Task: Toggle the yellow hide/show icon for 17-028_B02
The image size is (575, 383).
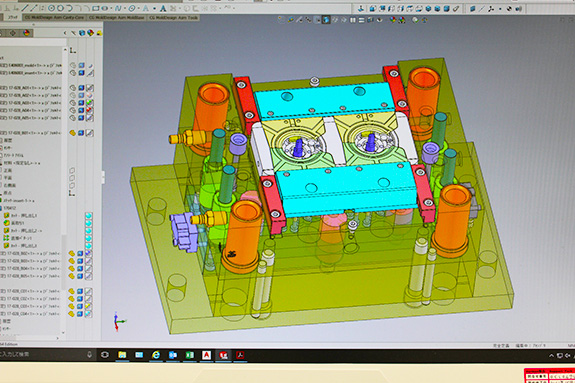Action: tap(72, 253)
